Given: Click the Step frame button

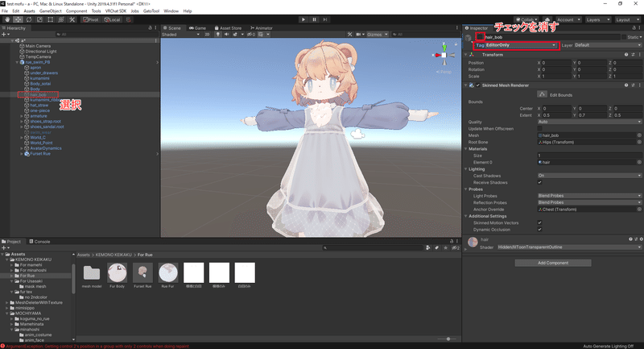Looking at the screenshot, I should point(325,19).
